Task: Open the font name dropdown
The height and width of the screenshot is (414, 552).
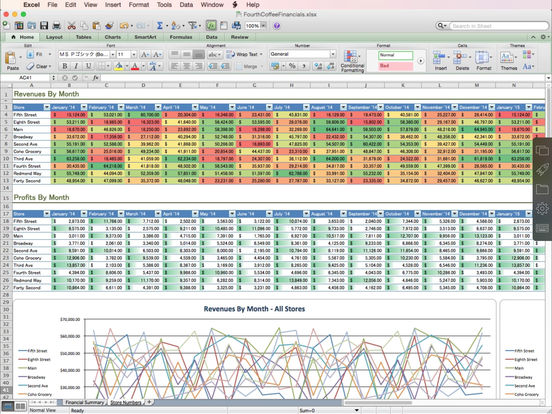Action: click(113, 54)
